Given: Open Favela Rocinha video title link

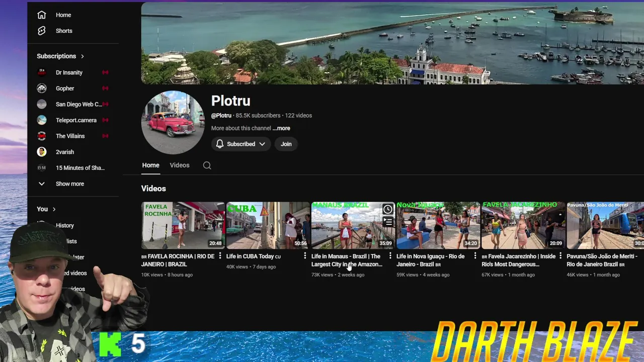Looking at the screenshot, I should tap(178, 260).
